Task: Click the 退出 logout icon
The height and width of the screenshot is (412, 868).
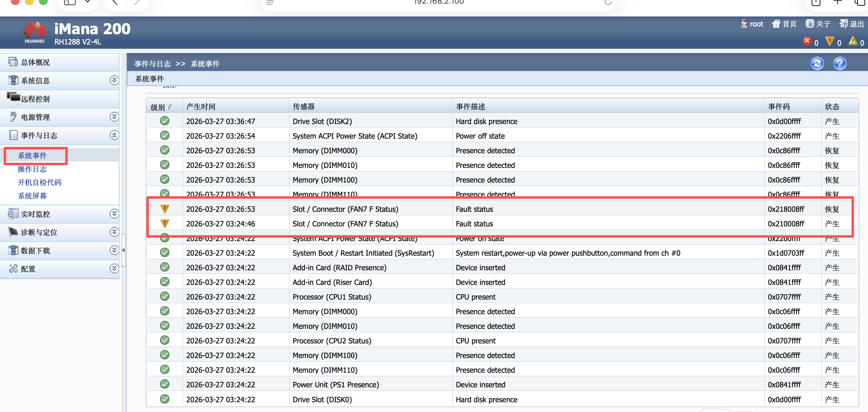Action: (843, 23)
